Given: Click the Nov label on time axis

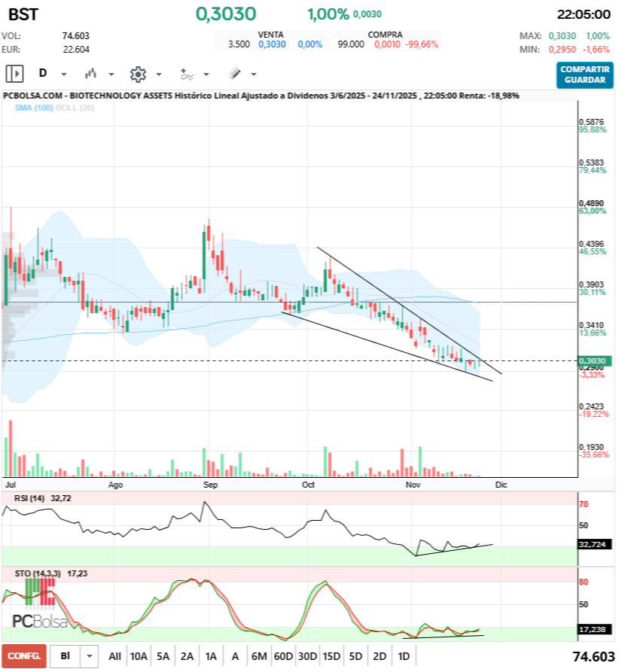Looking at the screenshot, I should tap(413, 485).
